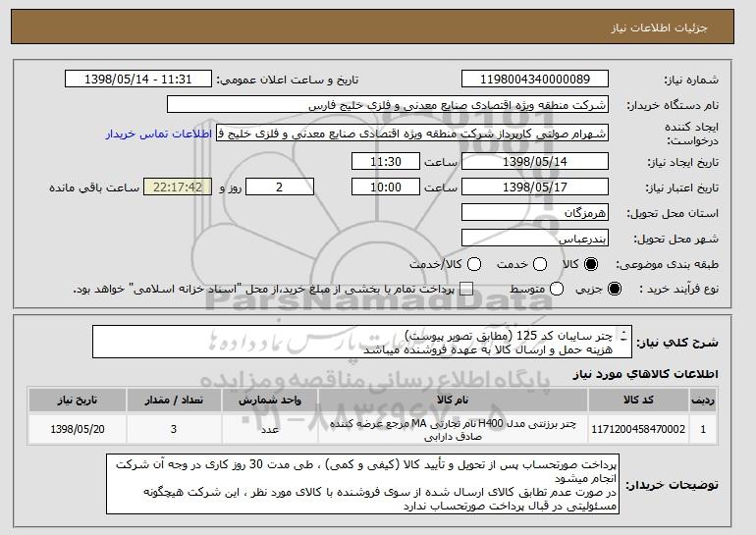Click the نام دستگاه خریدار field
This screenshot has height=535, width=756.
tap(388, 105)
